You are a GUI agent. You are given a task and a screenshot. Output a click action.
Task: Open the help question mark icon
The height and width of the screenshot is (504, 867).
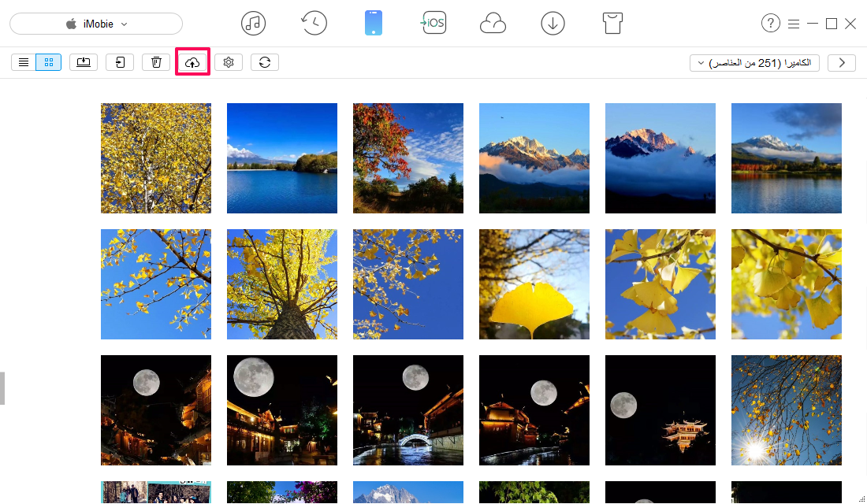(770, 23)
